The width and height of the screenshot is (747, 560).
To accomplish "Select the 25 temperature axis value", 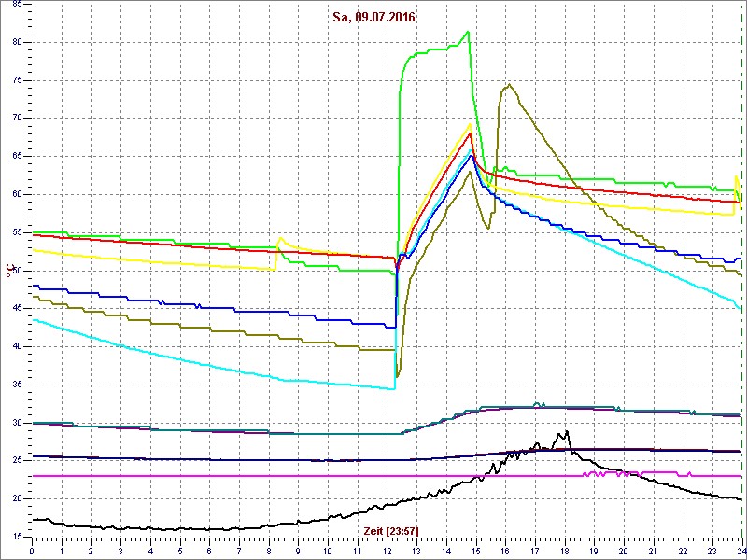I will click(16, 461).
